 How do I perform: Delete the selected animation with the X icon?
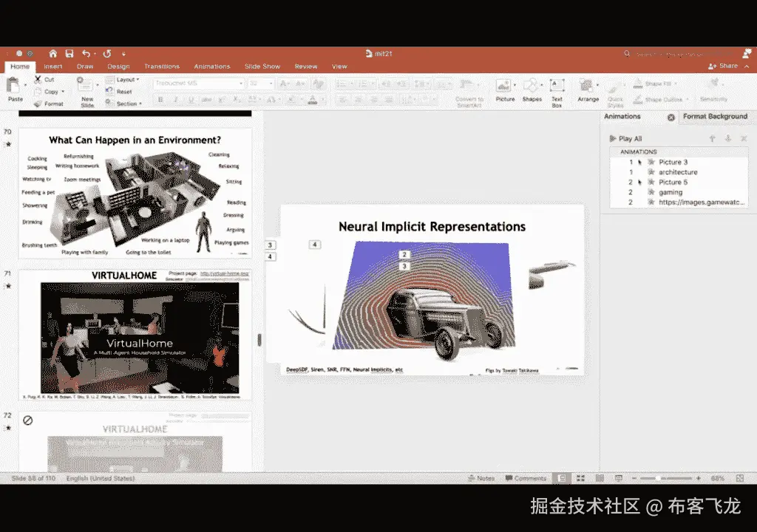744,139
